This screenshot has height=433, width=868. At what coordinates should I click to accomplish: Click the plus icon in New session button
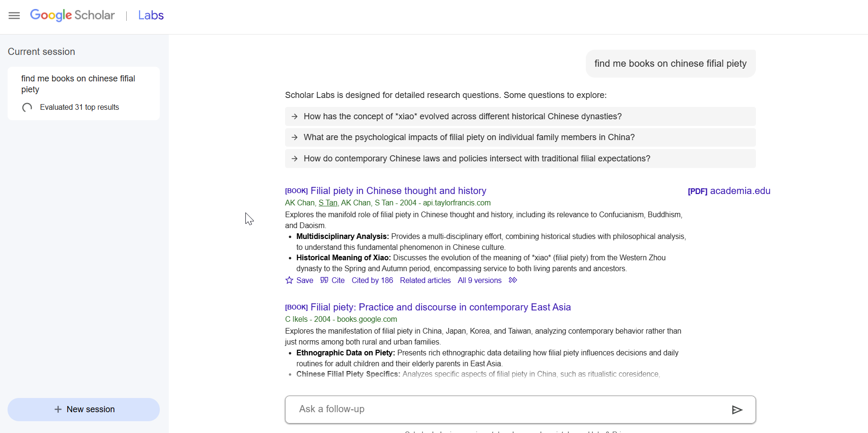coord(58,409)
